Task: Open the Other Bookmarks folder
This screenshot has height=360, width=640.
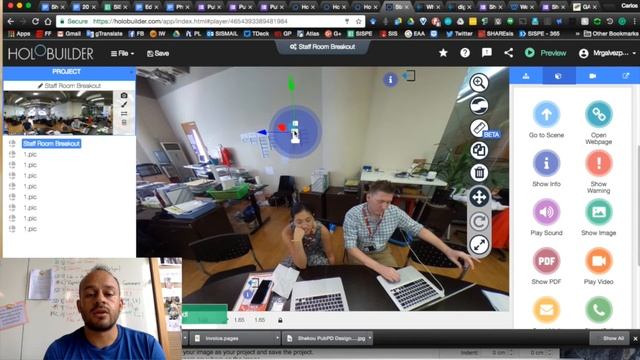Action: tap(611, 34)
